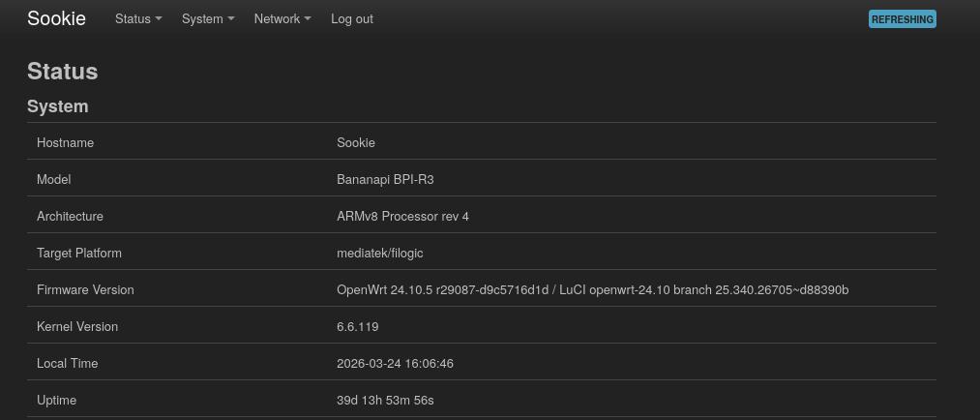Viewport: 980px width, 420px height.
Task: Click the Hostname label
Action: 65,142
